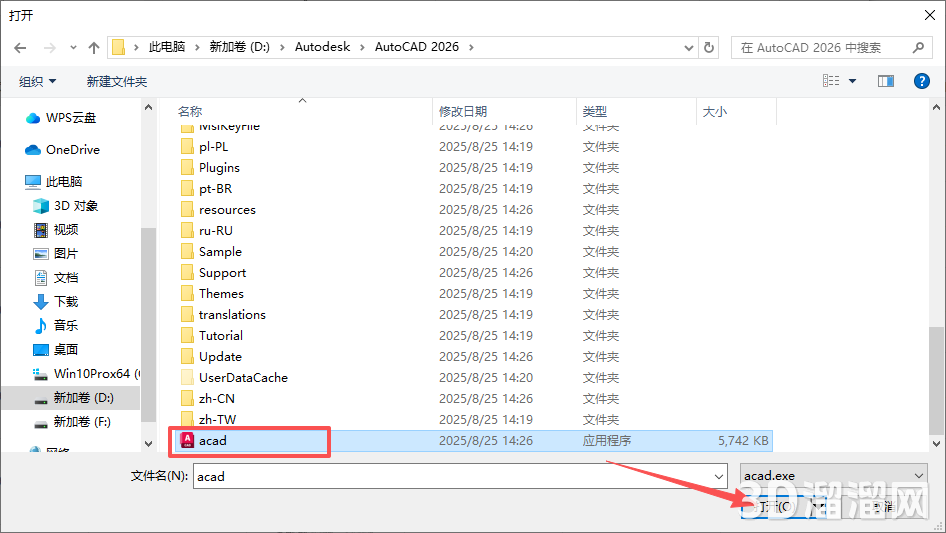Select the acad application file
Viewport: 946px width, 533px height.
pyautogui.click(x=213, y=440)
